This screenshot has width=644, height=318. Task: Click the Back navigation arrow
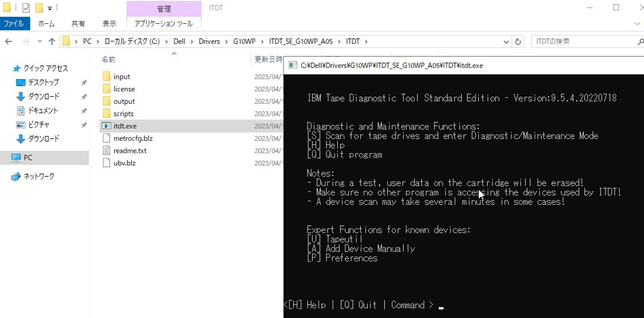coord(9,41)
